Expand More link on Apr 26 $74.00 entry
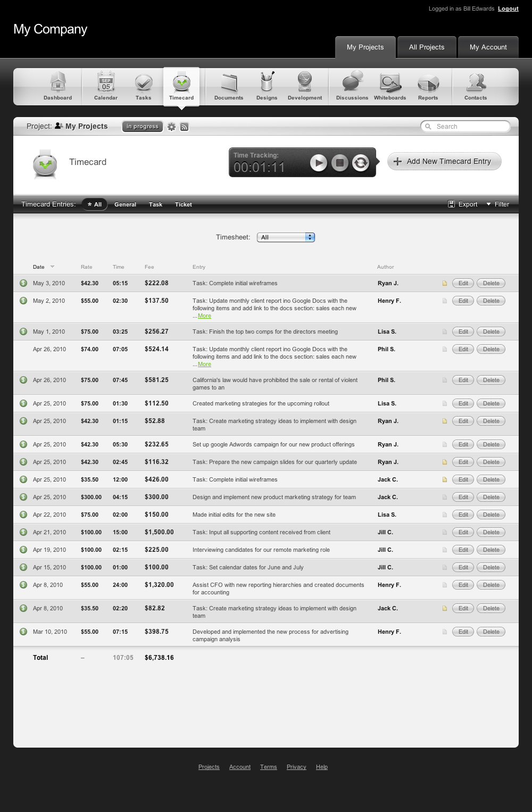The width and height of the screenshot is (532, 812). click(x=204, y=364)
